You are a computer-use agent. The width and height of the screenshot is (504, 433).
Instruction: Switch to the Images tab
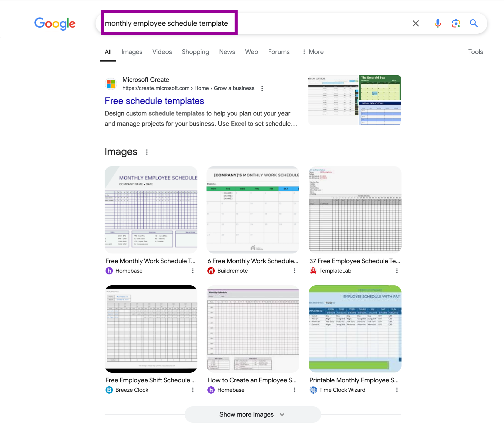point(132,52)
